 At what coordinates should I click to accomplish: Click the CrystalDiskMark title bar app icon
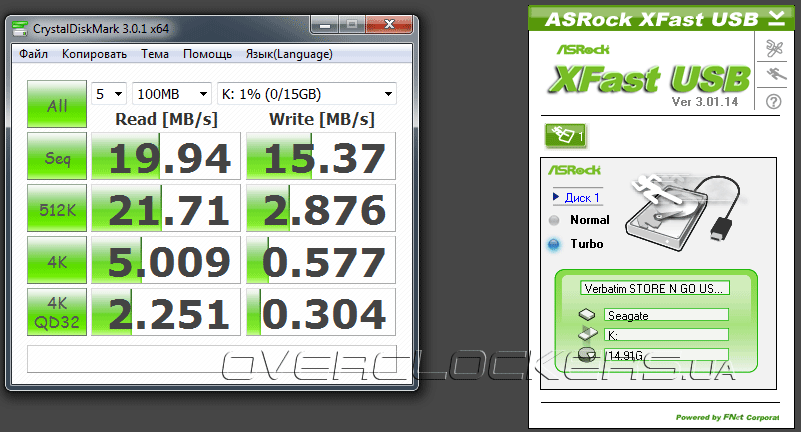20,29
